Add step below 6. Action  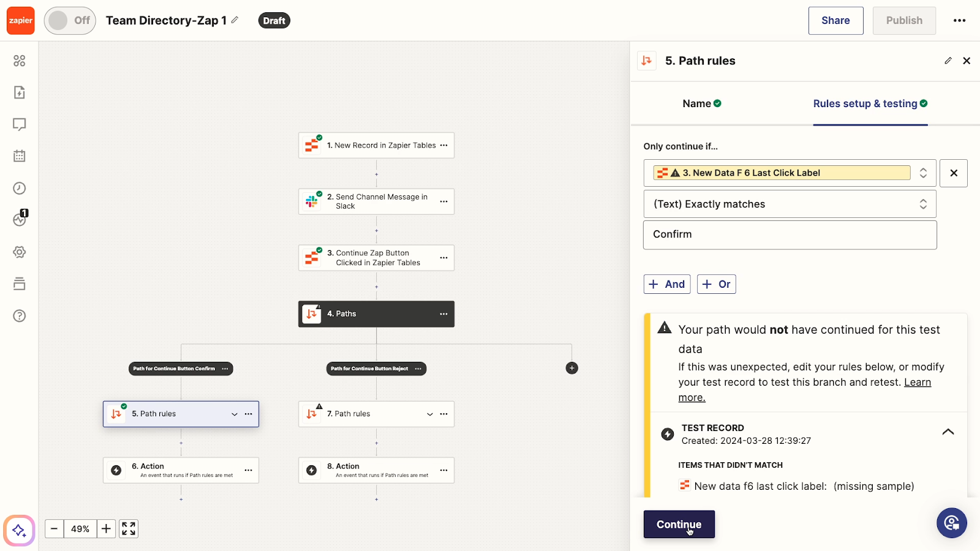pos(181,500)
